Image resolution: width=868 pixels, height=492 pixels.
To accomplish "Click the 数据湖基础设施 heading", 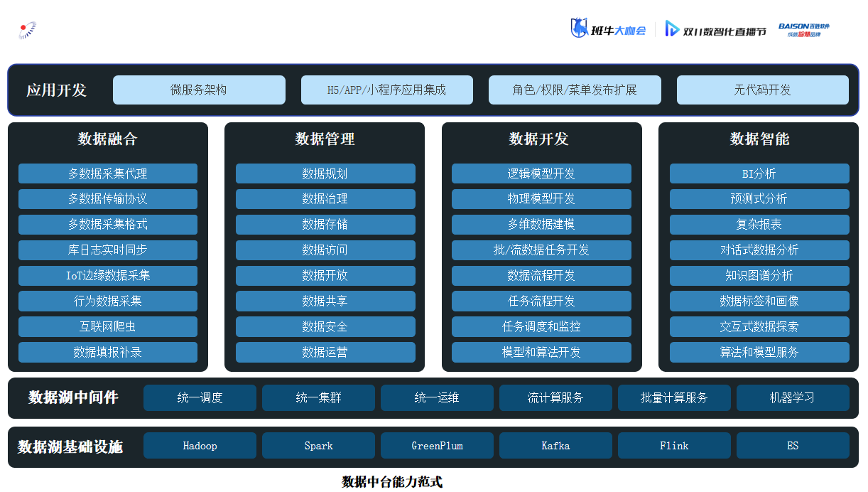I will (70, 447).
